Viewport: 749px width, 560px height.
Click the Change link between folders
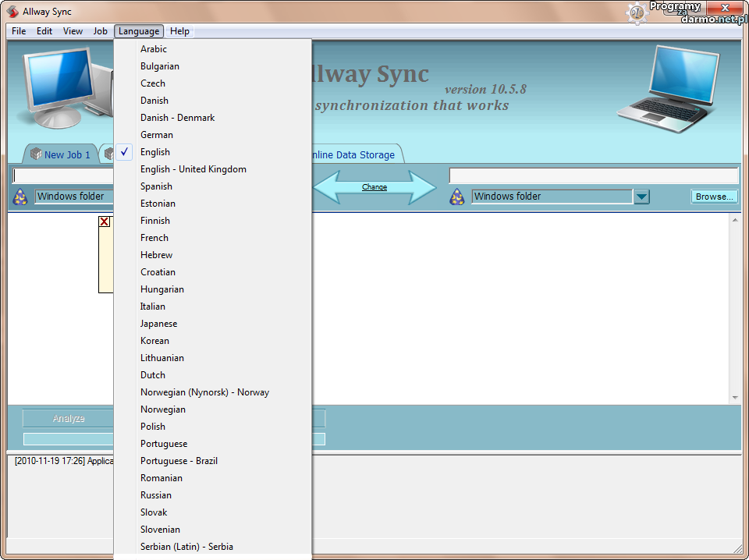(x=374, y=187)
